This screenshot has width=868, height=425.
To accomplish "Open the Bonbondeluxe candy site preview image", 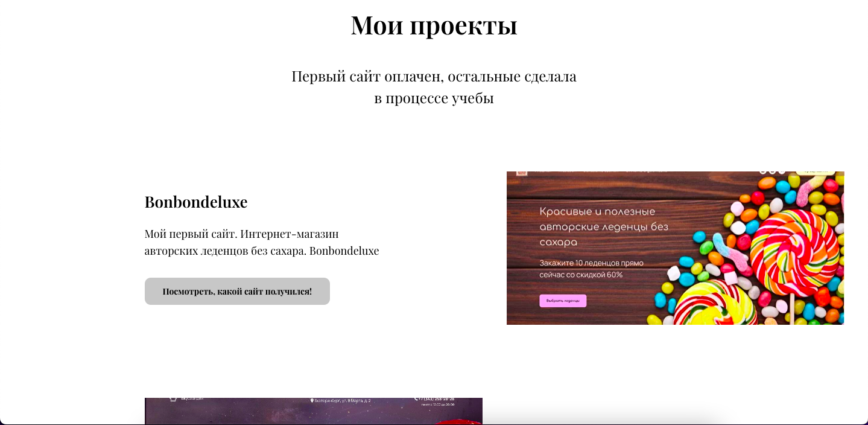I will (675, 248).
